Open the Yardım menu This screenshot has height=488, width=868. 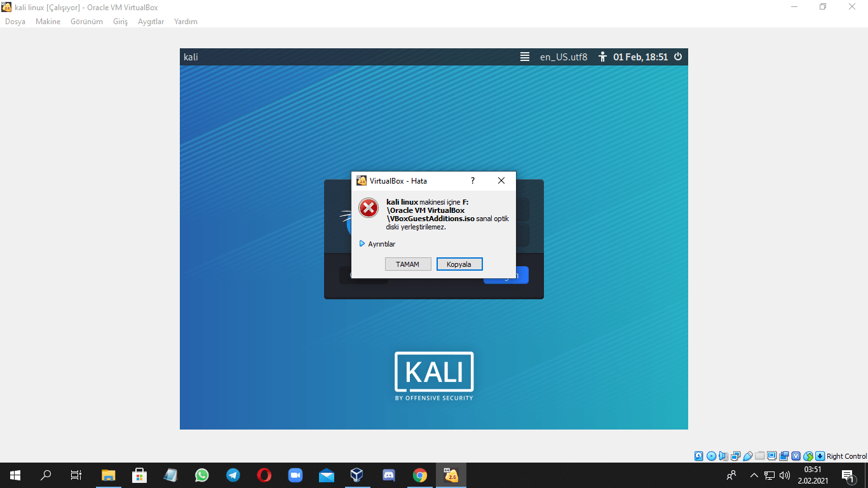coord(186,22)
